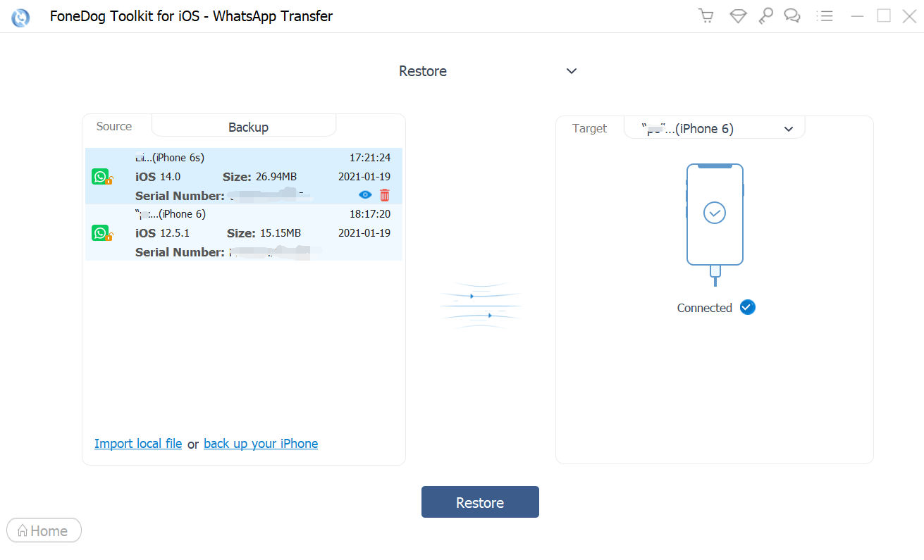Open the shopping cart icon

click(x=706, y=15)
